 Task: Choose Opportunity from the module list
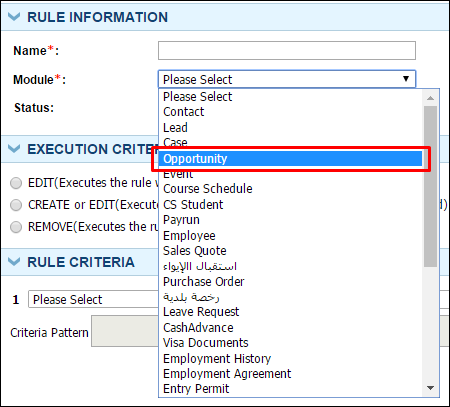290,159
